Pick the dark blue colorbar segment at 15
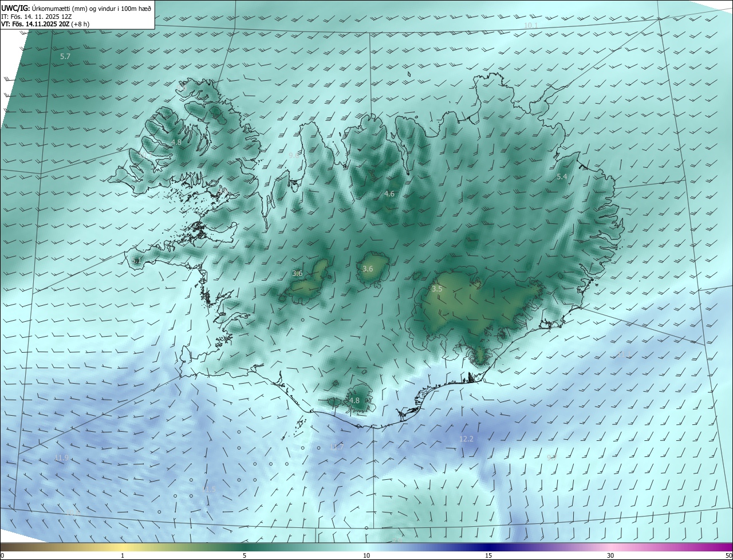Image resolution: width=733 pixels, height=560 pixels. (x=488, y=547)
